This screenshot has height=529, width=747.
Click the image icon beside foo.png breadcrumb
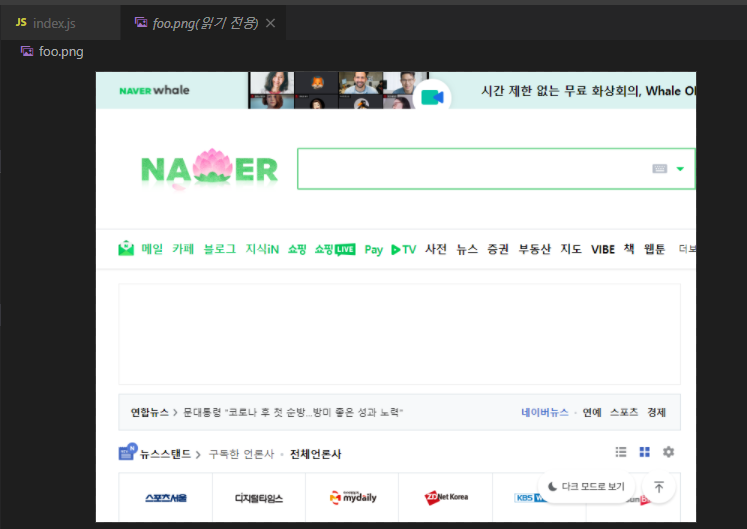27,51
